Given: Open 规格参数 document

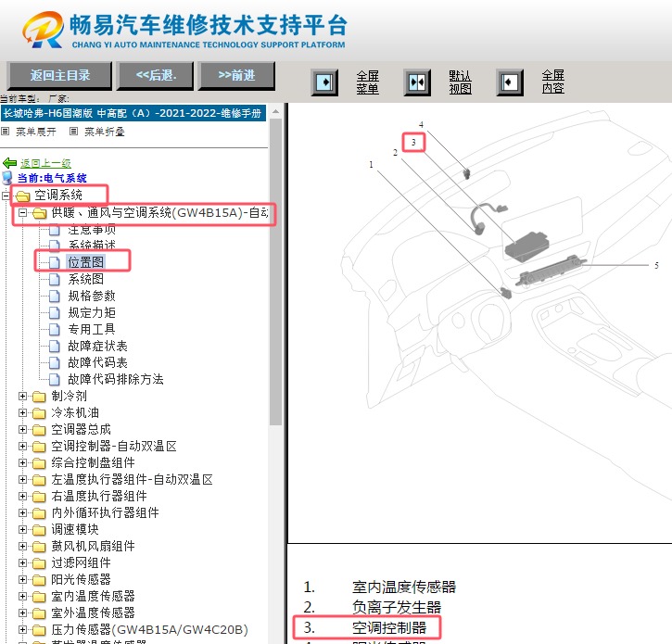Looking at the screenshot, I should point(92,297).
